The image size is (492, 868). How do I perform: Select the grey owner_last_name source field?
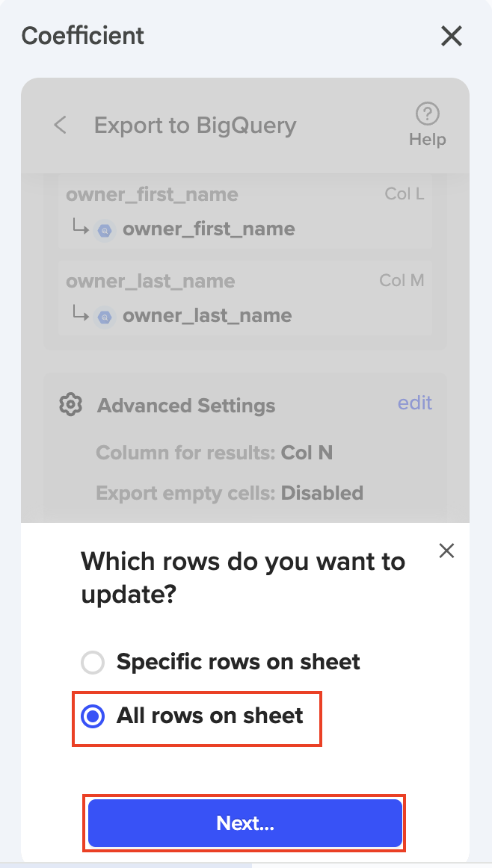pos(150,282)
